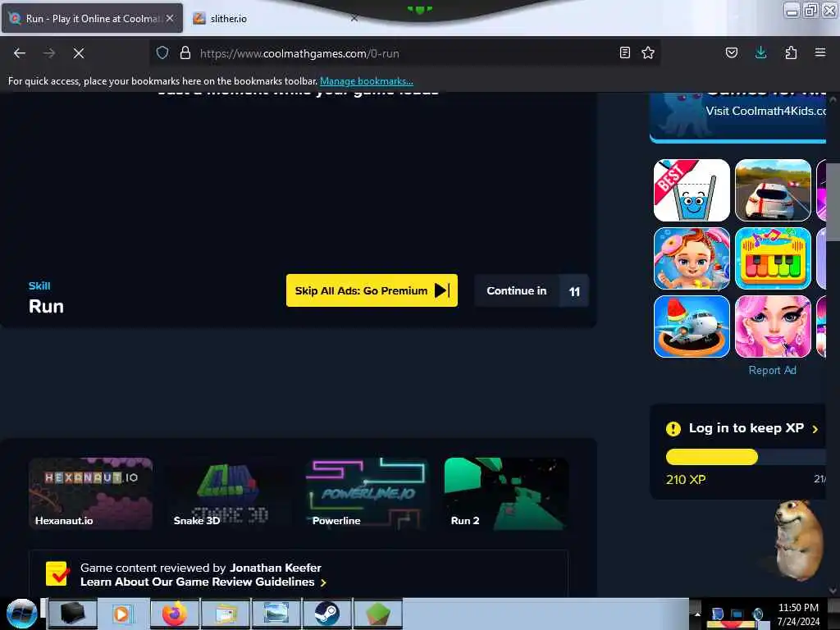
Task: Click the page vertical scrollbar thumb
Action: pos(833,202)
